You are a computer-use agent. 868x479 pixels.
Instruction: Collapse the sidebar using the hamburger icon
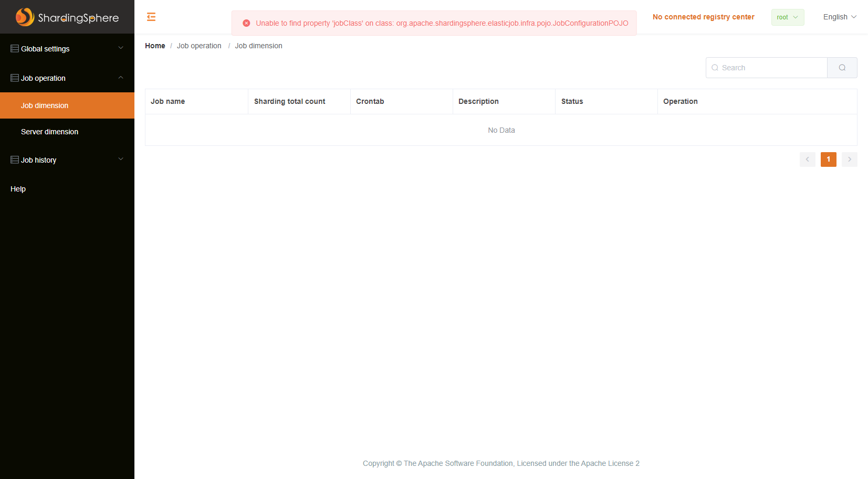click(151, 17)
